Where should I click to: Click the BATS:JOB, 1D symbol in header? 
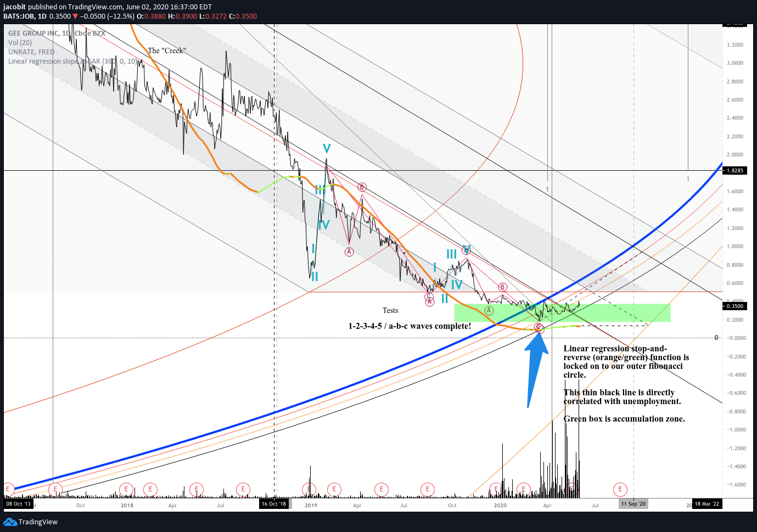tap(25, 16)
